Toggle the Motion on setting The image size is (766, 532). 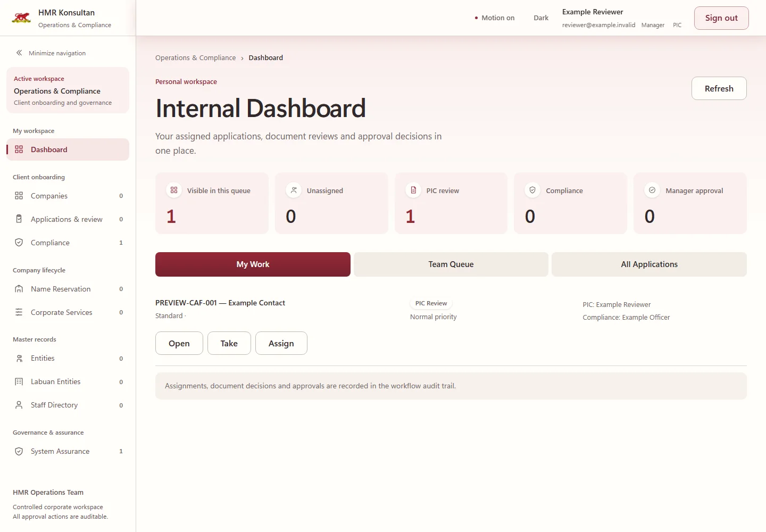tap(495, 18)
